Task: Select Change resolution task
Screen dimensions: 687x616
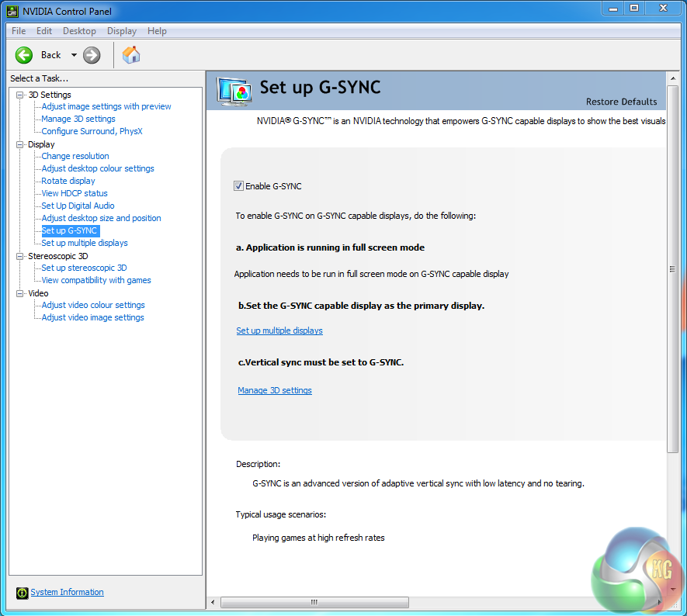Action: (x=75, y=156)
